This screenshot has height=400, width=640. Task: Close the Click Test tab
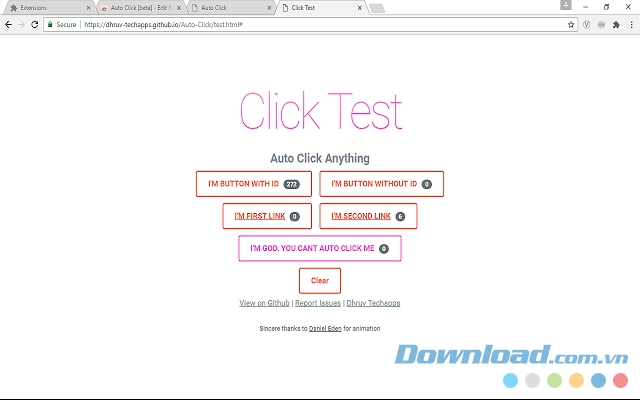(x=360, y=8)
